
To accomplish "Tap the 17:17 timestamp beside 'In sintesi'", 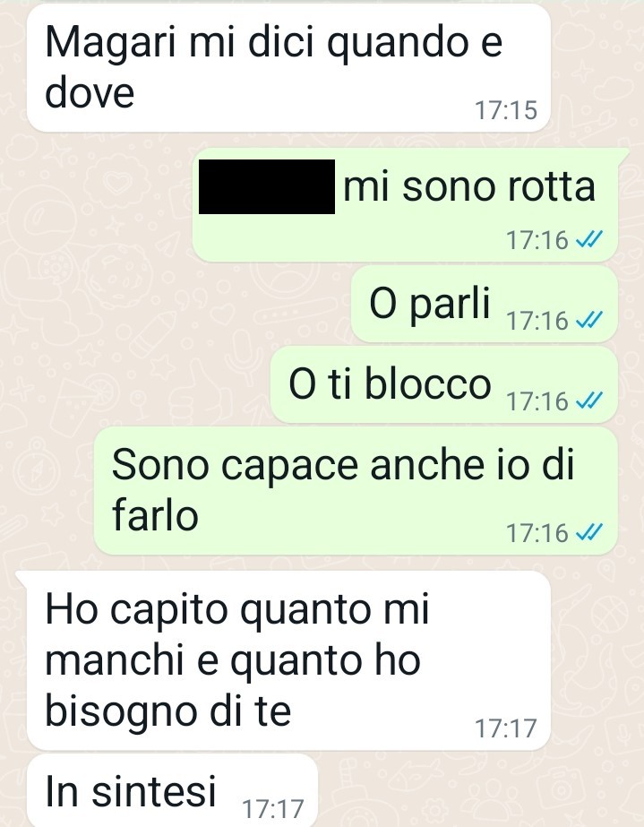I will tap(272, 808).
